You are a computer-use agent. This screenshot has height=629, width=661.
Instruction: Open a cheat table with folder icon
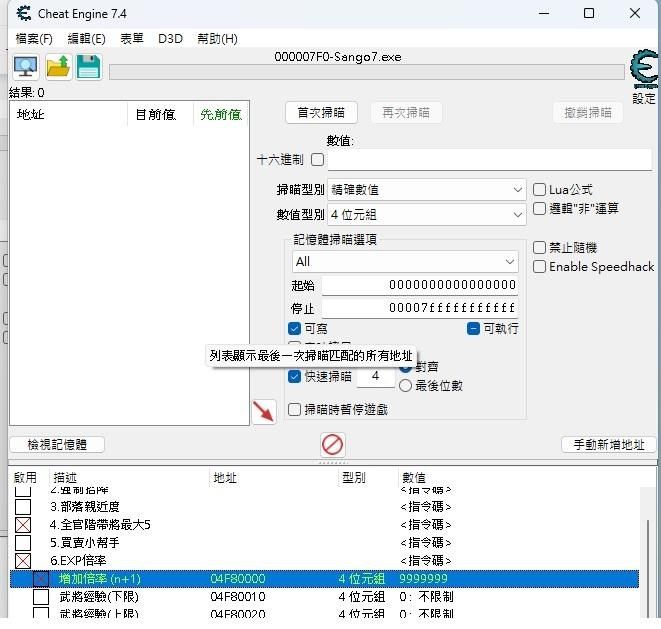58,67
